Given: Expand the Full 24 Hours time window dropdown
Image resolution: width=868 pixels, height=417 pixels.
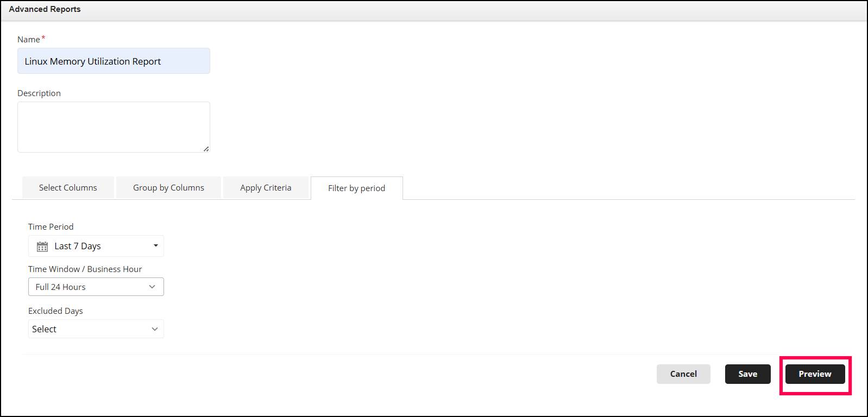Looking at the screenshot, I should 96,287.
